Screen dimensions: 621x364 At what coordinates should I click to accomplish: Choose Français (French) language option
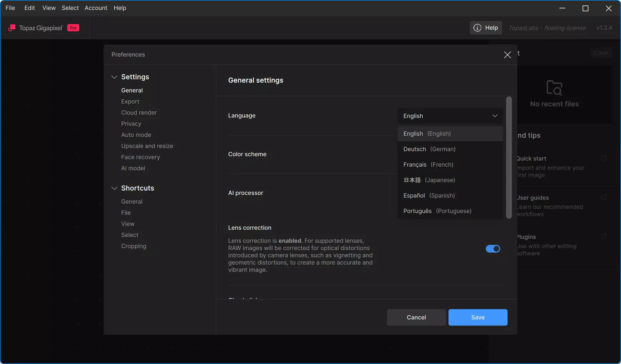point(450,165)
